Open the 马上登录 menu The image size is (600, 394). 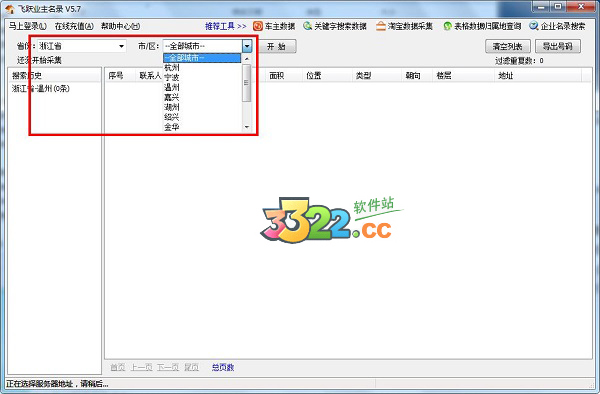tap(28, 26)
